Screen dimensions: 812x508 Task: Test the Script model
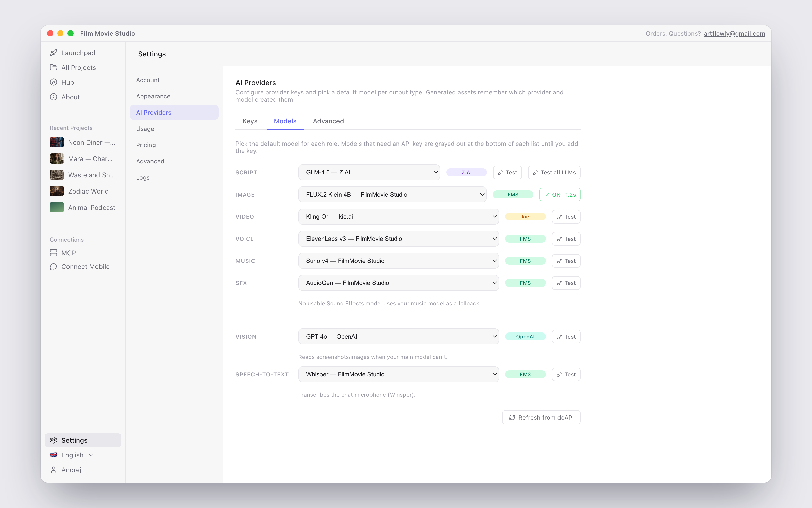pyautogui.click(x=507, y=172)
